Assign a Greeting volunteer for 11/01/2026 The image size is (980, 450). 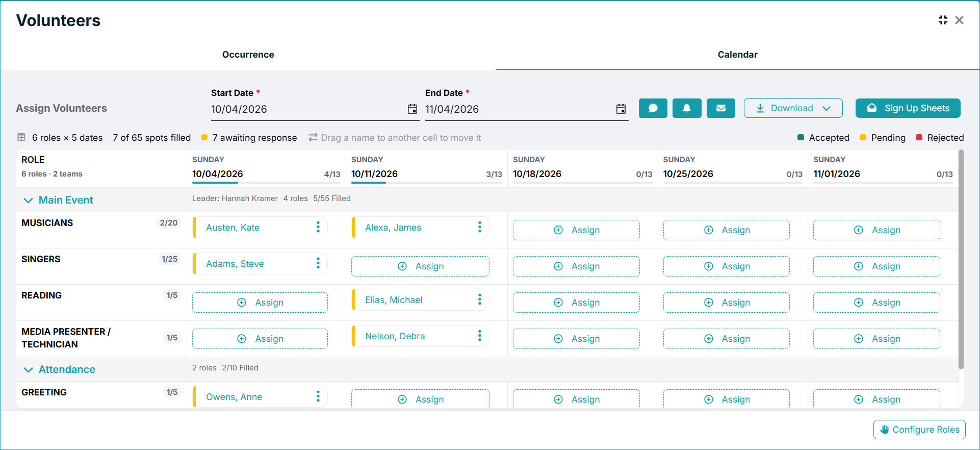click(876, 399)
